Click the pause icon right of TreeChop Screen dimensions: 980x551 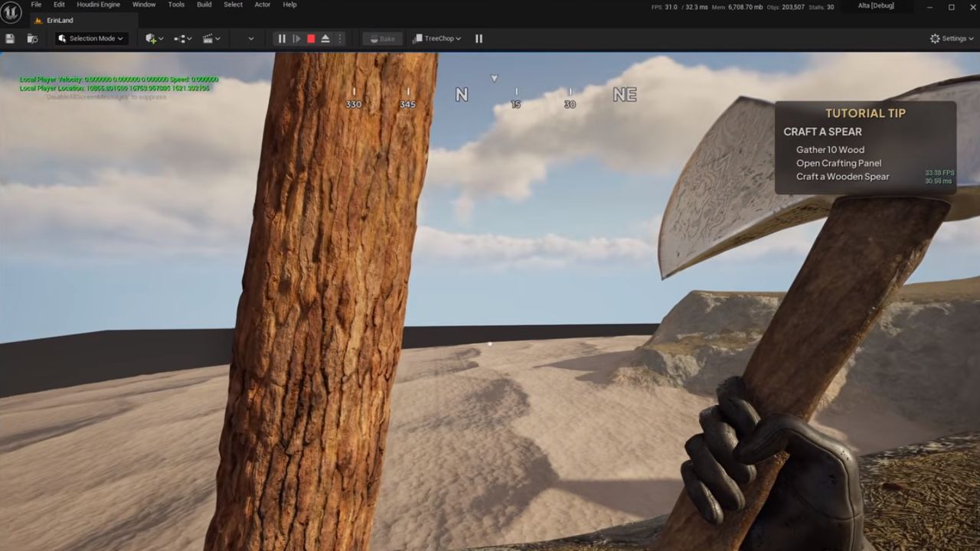point(479,38)
